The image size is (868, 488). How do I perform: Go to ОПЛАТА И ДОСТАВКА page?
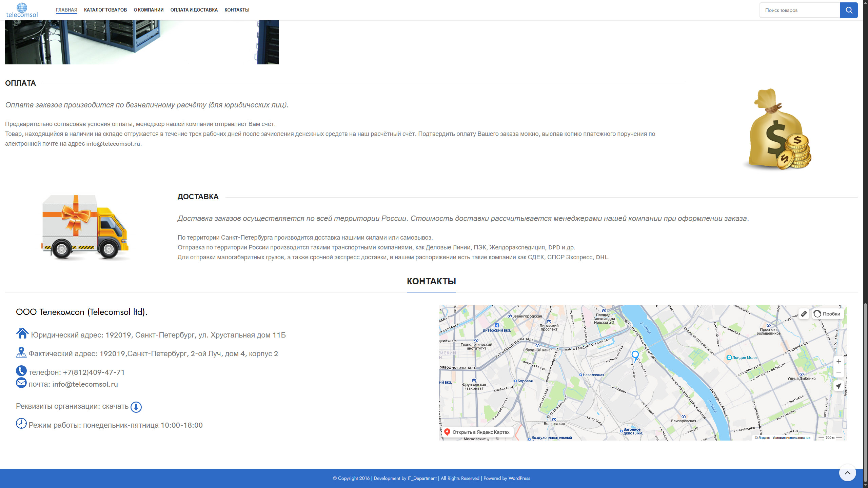pos(194,10)
